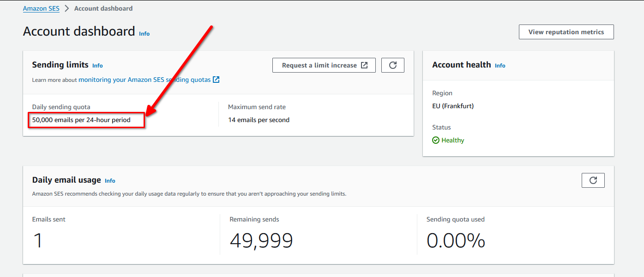Click View reputation metrics button
Screen dimensions: 644x277
pos(566,32)
